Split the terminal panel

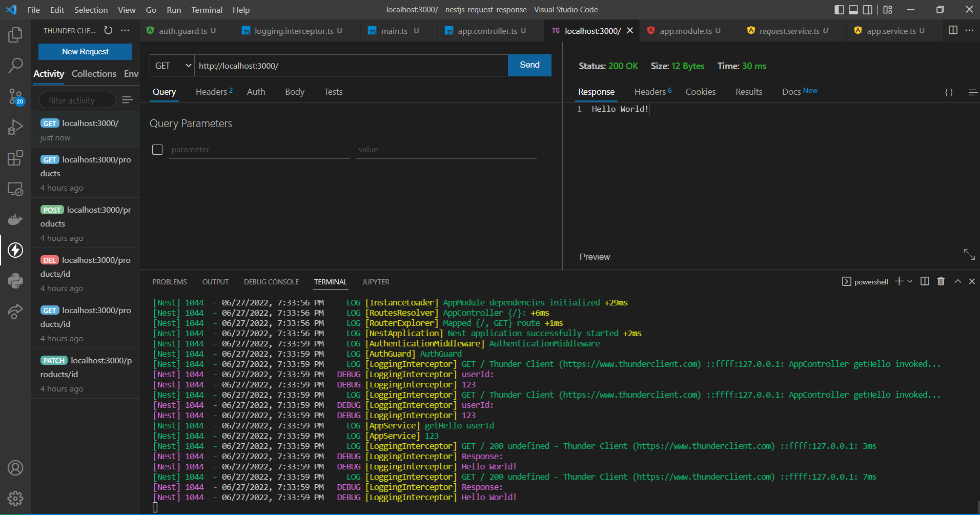[x=925, y=281]
